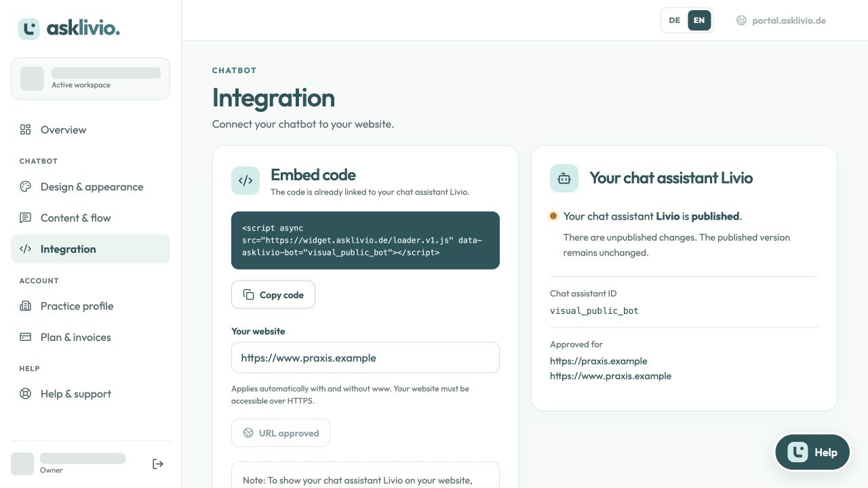Click the Overview grid icon
This screenshot has width=868, height=488.
(x=25, y=129)
